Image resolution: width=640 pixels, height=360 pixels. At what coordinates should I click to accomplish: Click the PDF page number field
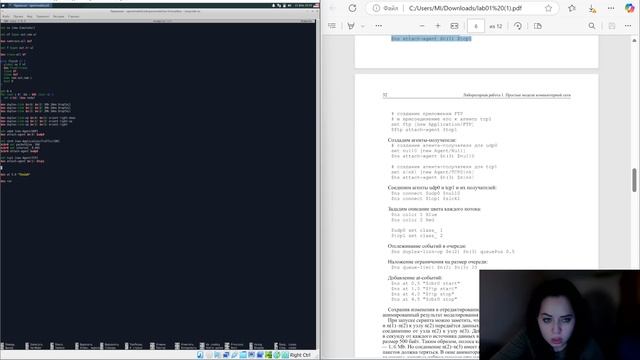click(x=476, y=26)
